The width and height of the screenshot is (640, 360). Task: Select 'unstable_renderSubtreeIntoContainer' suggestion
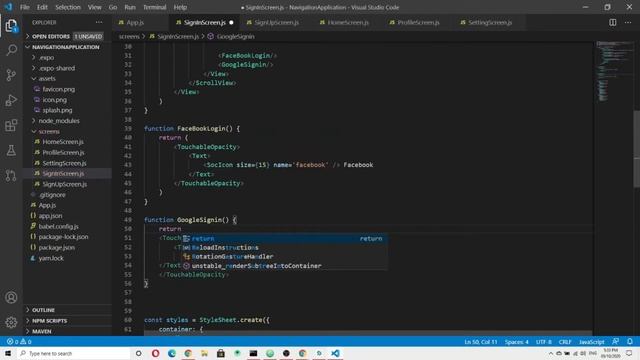click(x=284, y=266)
